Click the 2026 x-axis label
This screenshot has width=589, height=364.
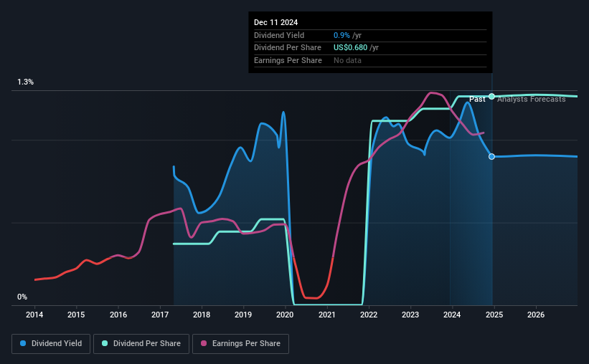tap(536, 315)
